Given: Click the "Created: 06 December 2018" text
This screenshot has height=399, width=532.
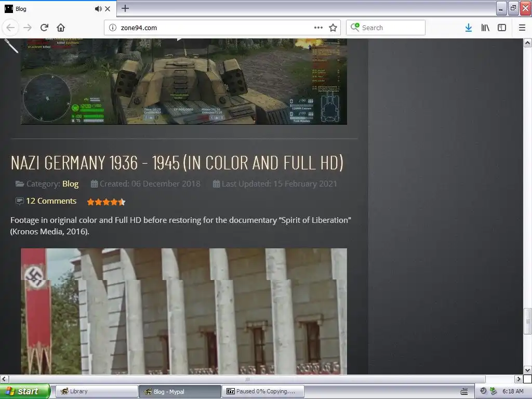Looking at the screenshot, I should pyautogui.click(x=150, y=183).
